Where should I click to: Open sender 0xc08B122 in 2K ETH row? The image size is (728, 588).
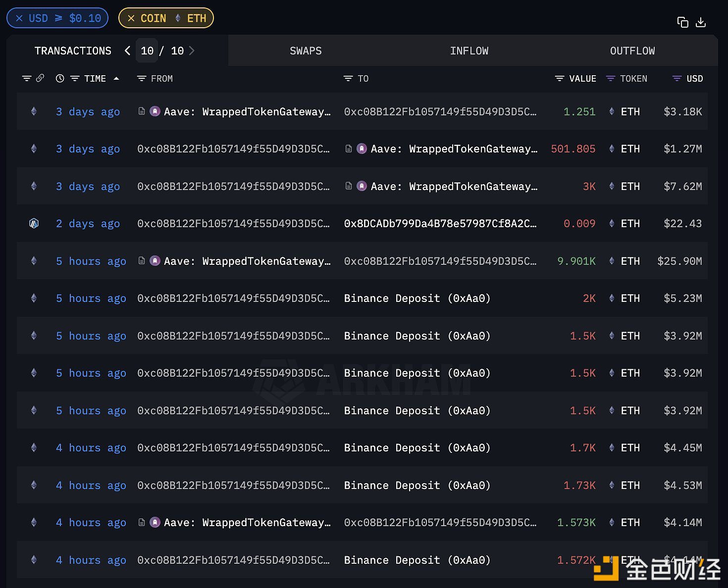(233, 298)
